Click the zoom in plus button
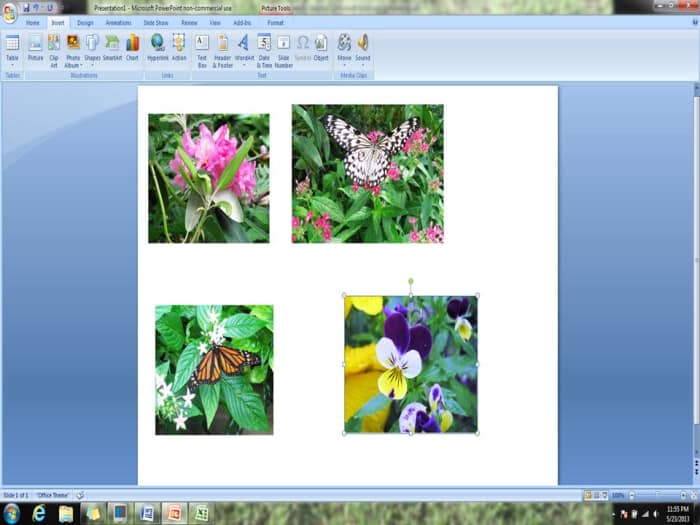The image size is (700, 525). pos(683,495)
